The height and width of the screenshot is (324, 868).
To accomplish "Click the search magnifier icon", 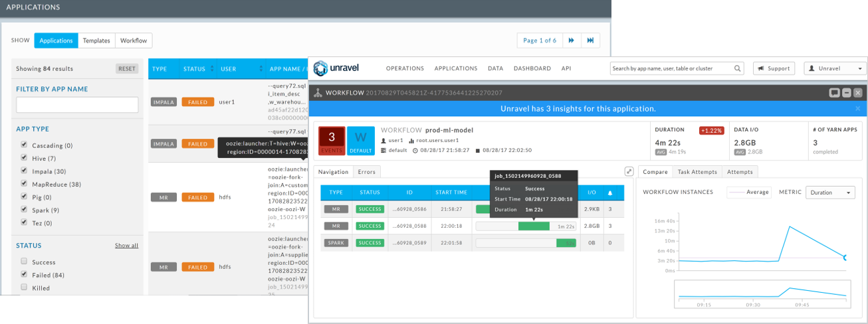I will 738,68.
